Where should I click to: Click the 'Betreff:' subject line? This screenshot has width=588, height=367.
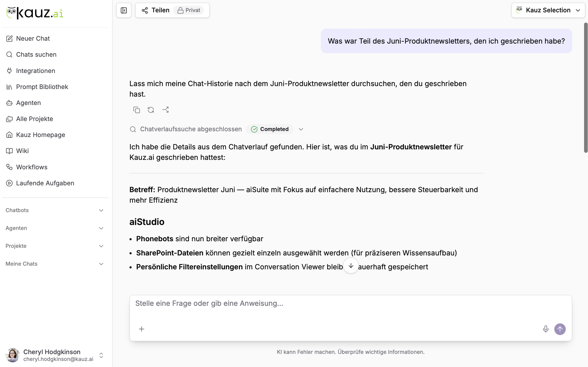coord(304,195)
